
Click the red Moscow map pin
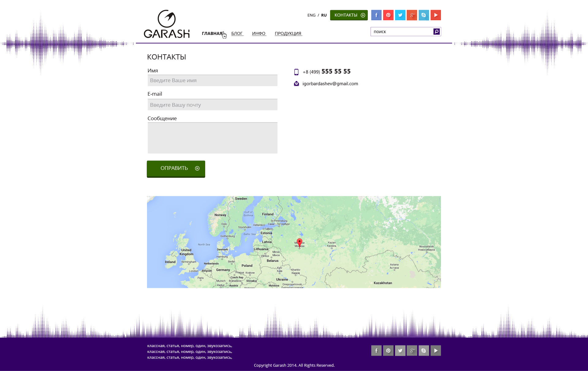tap(300, 243)
